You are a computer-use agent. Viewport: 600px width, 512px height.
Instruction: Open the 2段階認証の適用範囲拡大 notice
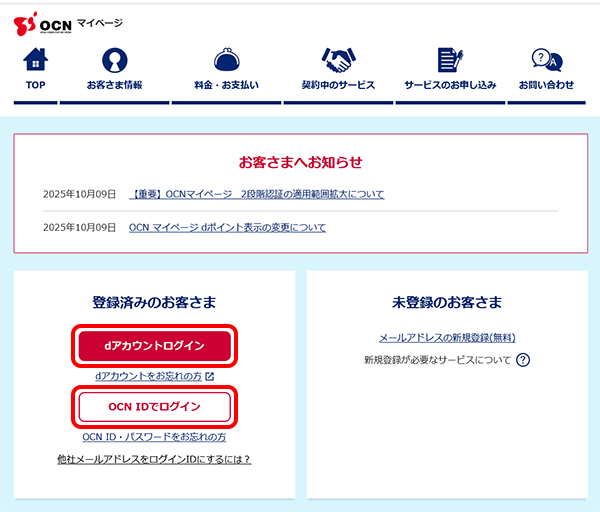tap(257, 194)
